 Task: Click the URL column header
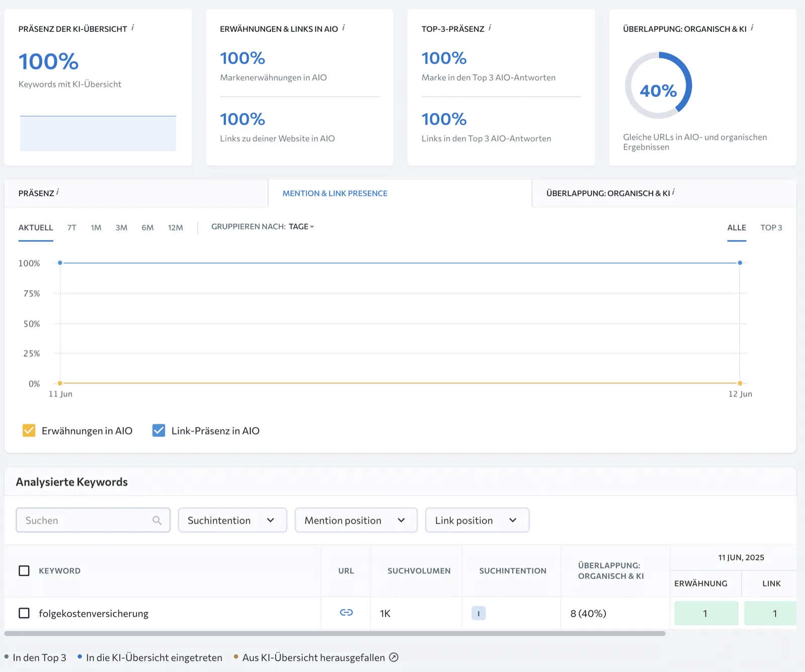click(x=346, y=571)
